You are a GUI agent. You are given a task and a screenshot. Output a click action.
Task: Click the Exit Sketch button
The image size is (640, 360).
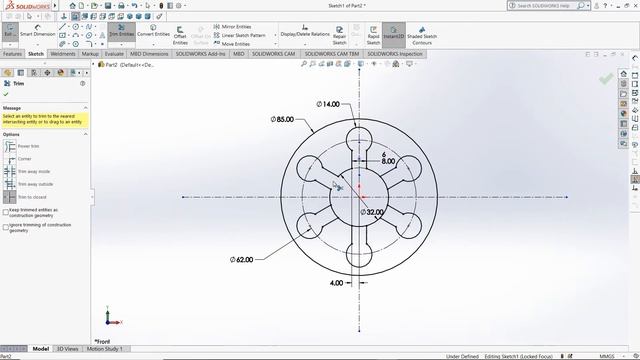10,32
